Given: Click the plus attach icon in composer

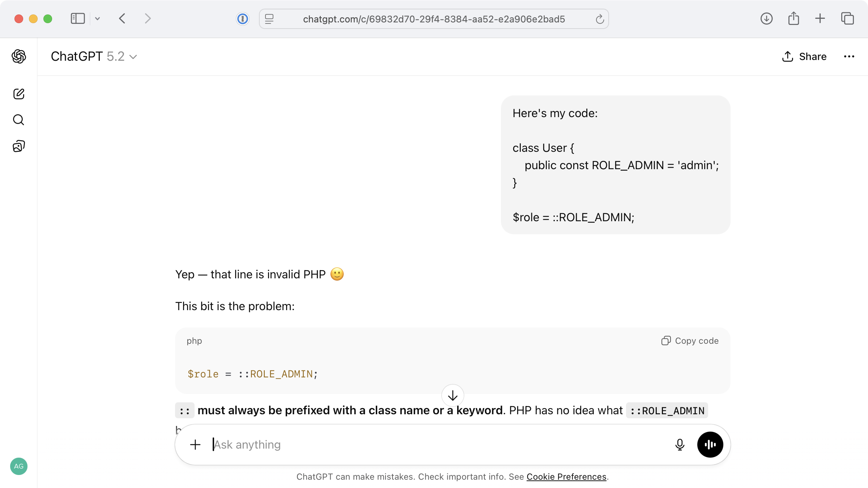Looking at the screenshot, I should 195,445.
